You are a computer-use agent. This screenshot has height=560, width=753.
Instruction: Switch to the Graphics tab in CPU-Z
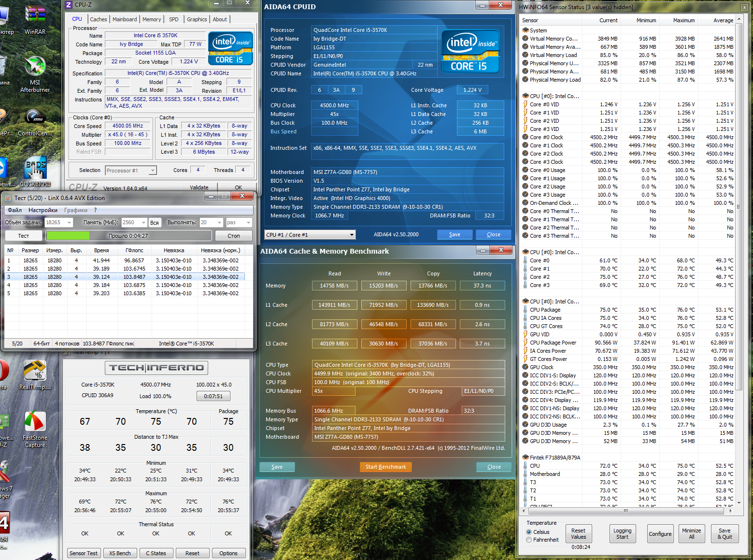[x=197, y=19]
